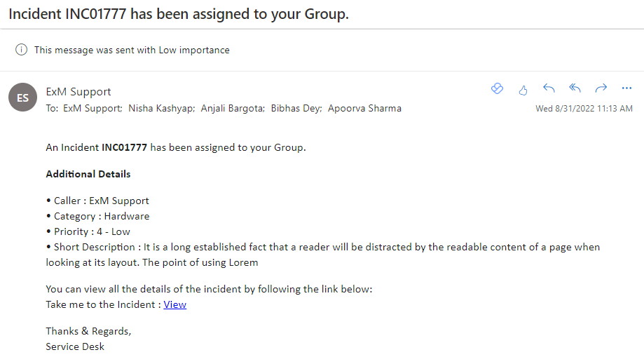Choose Reply All double-arrow icon

point(575,88)
